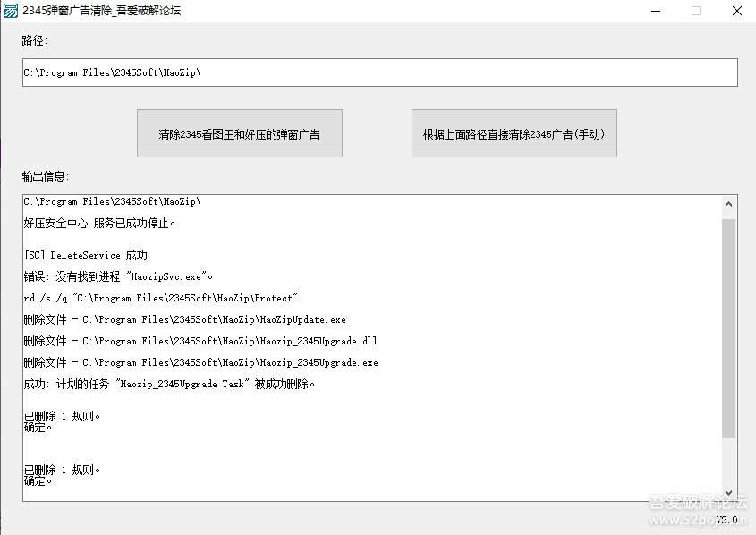Close the 2345弹窗广告清除 window

point(736,11)
